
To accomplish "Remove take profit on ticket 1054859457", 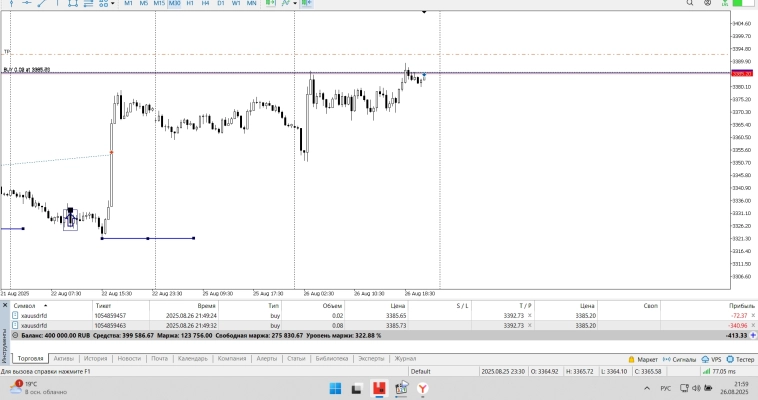I will click(x=529, y=315).
